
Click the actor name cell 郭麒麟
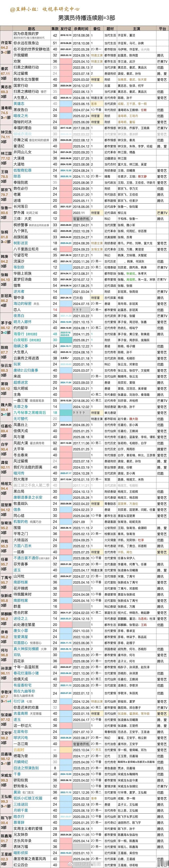(6, 614)
